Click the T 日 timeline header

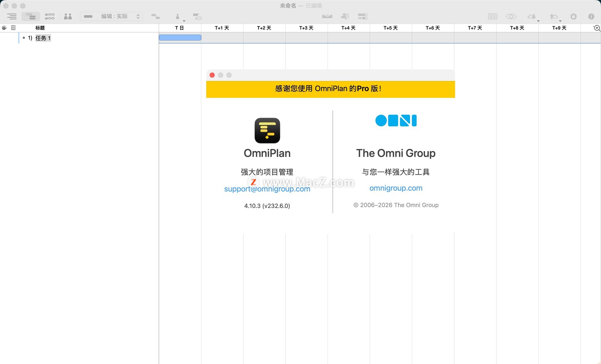click(x=180, y=28)
